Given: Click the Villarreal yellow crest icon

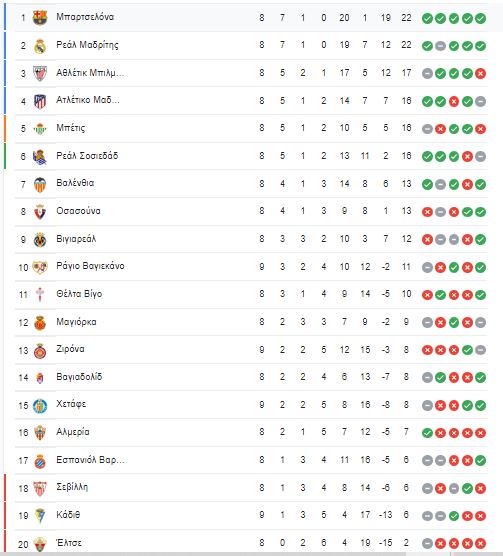Looking at the screenshot, I should (x=40, y=240).
